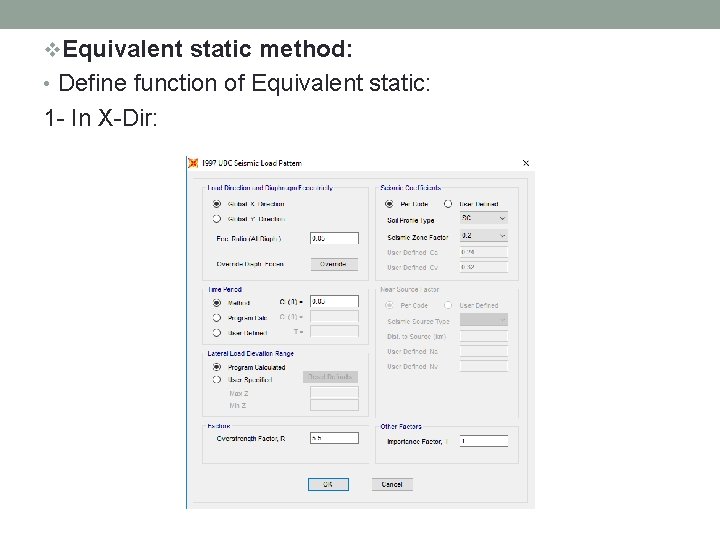Click the 'Soil Profile Type' label
720x540 pixels.
(x=411, y=220)
